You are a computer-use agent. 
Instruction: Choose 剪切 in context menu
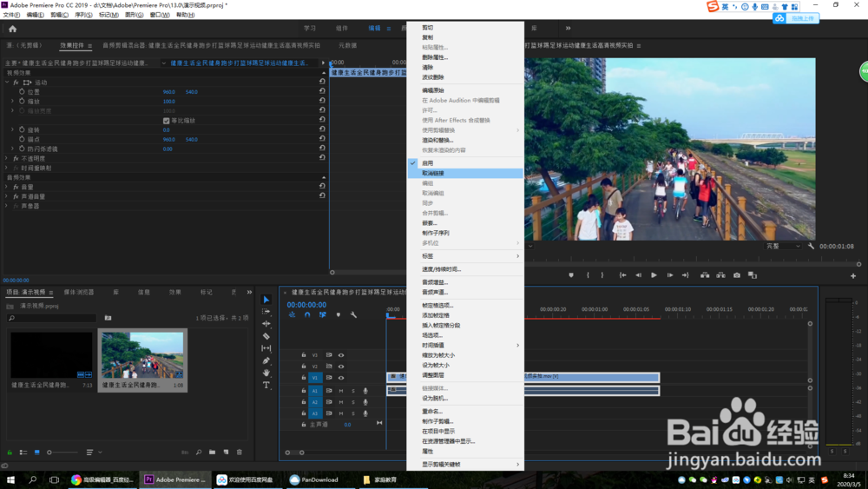tap(465, 28)
